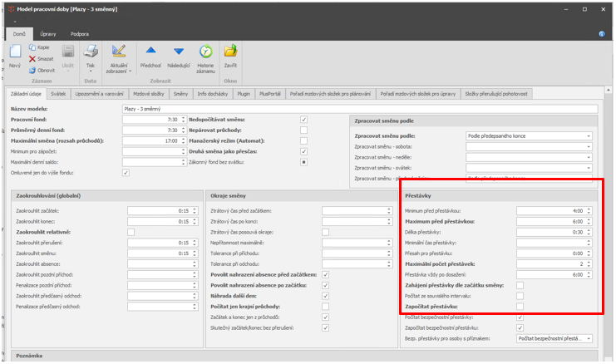
Task: Switch to the Úpravy ribbon tab
Action: point(48,34)
